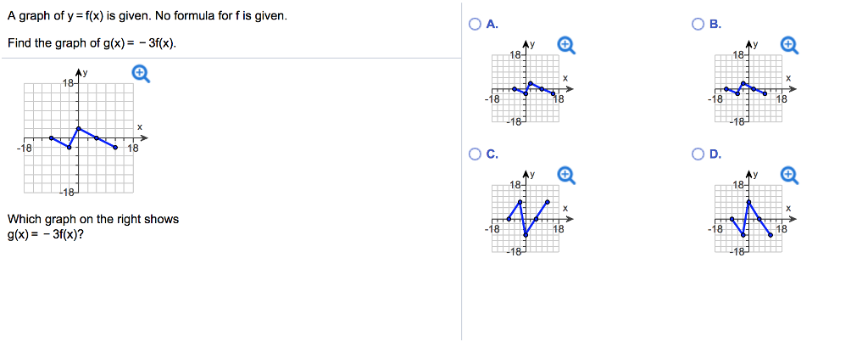Click the tall zigzag graph in option C
868x342 pixels.
point(526,213)
